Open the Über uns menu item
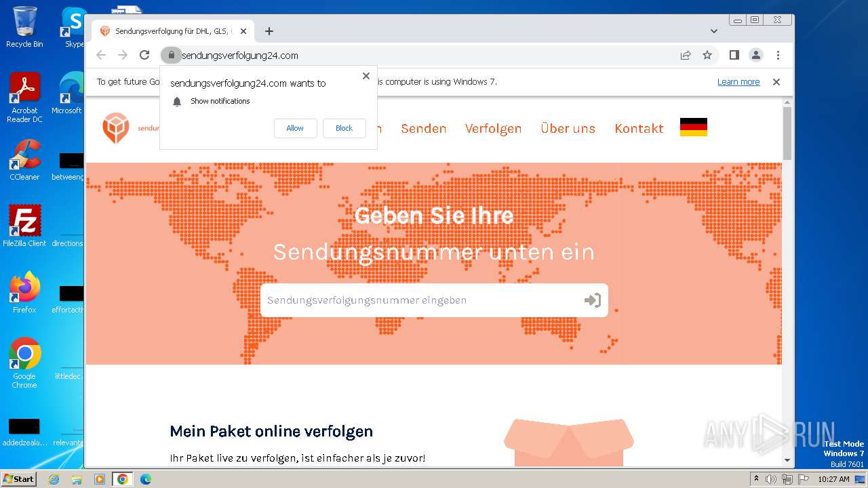The height and width of the screenshot is (488, 868). pyautogui.click(x=568, y=128)
